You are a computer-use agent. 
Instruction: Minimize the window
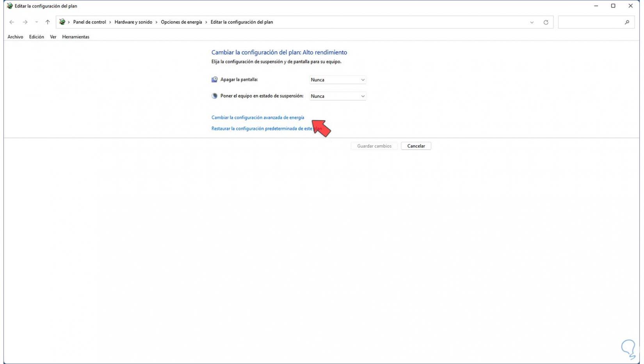[x=596, y=6]
